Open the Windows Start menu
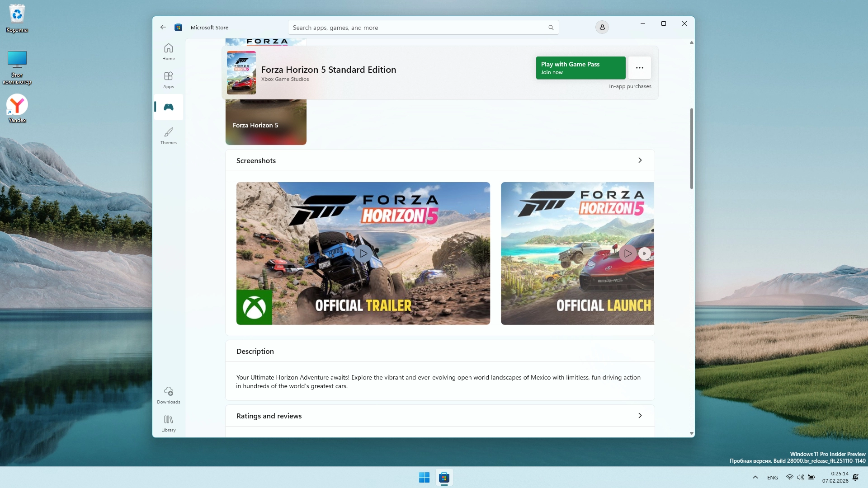Screen dimensions: 868x488 (424, 477)
